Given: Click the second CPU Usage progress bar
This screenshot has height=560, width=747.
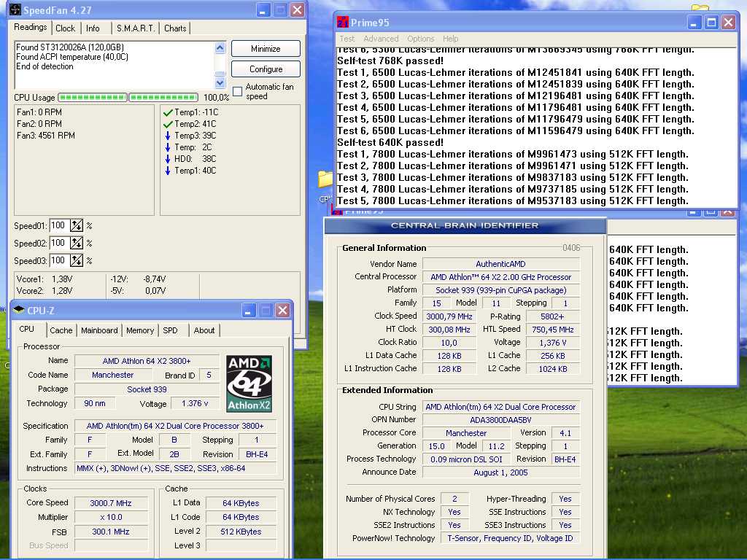Looking at the screenshot, I should [x=163, y=97].
